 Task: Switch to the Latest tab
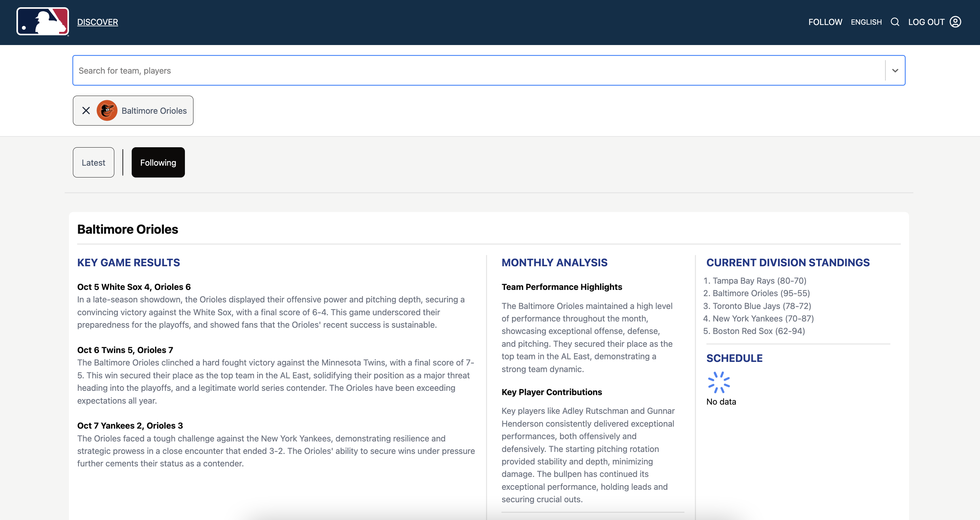tap(93, 163)
